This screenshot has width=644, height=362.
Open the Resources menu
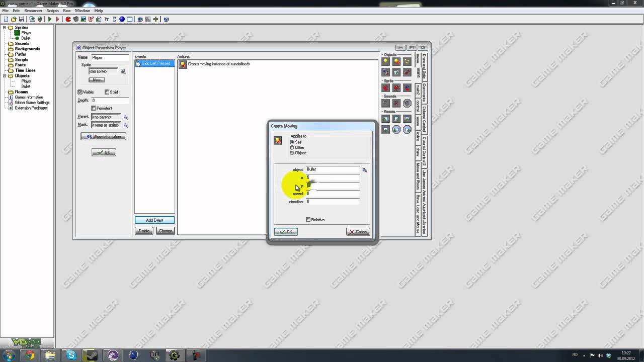tap(33, 11)
